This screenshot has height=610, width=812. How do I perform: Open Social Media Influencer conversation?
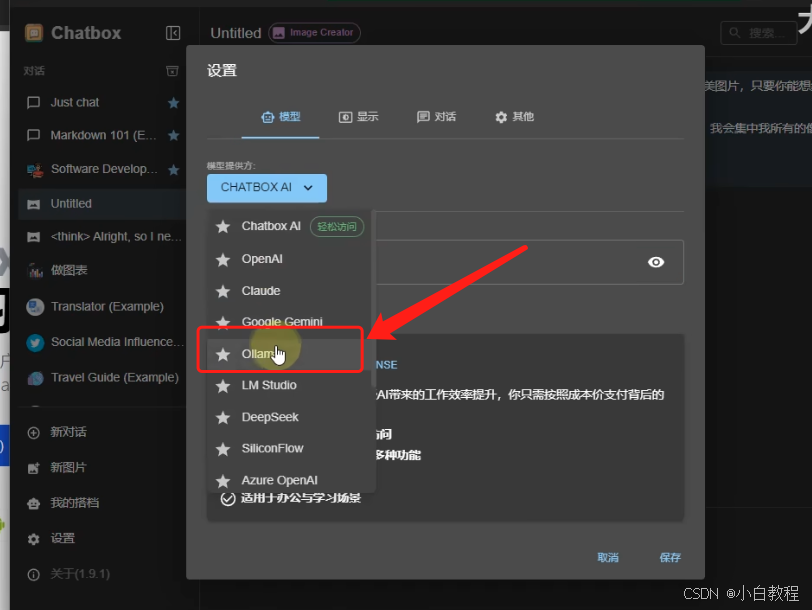coord(102,342)
